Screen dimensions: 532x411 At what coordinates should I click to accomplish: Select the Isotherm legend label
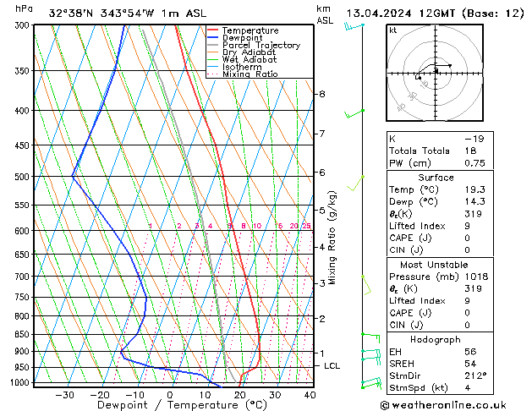tap(242, 67)
